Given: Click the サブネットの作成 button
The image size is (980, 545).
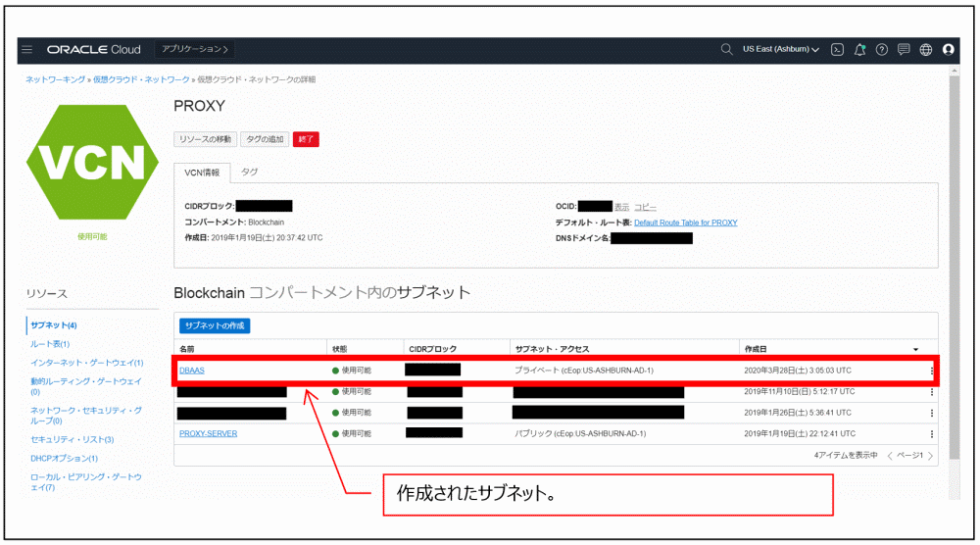Looking at the screenshot, I should (x=215, y=325).
